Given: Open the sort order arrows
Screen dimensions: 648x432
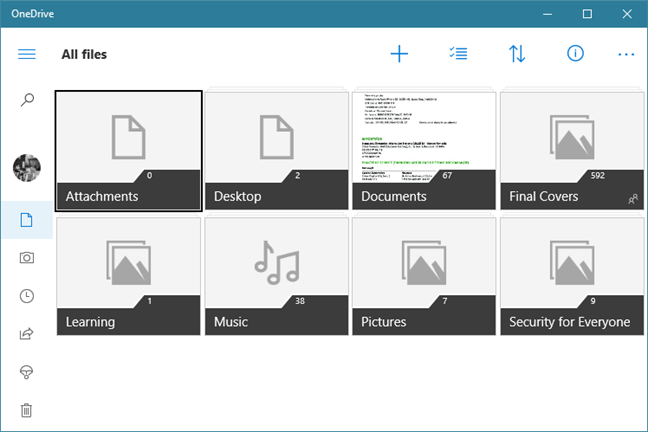Looking at the screenshot, I should (x=517, y=54).
